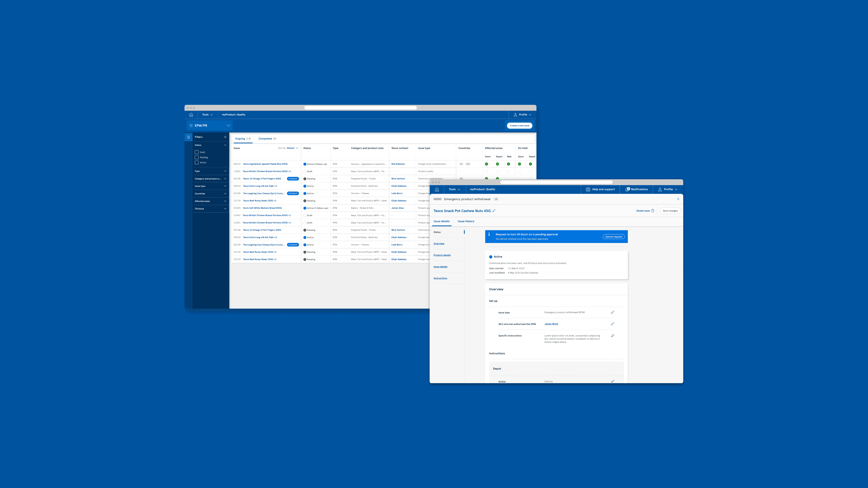
Task: Switch to Issue history tab
Action: pyautogui.click(x=466, y=221)
